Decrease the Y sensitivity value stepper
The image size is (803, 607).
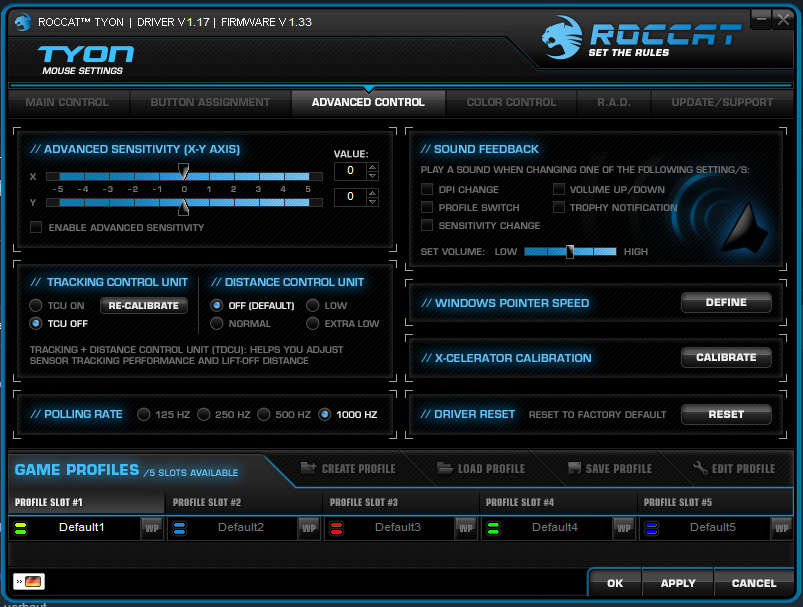[x=373, y=202]
